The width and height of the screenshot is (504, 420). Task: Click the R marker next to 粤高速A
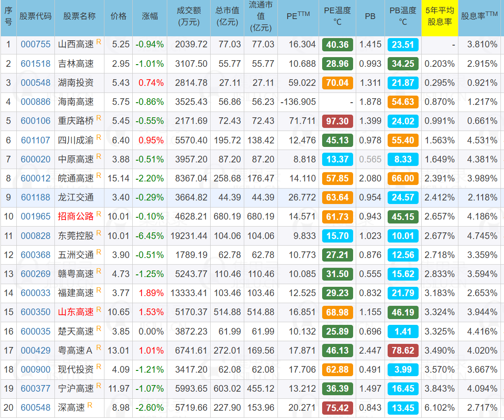pos(99,348)
